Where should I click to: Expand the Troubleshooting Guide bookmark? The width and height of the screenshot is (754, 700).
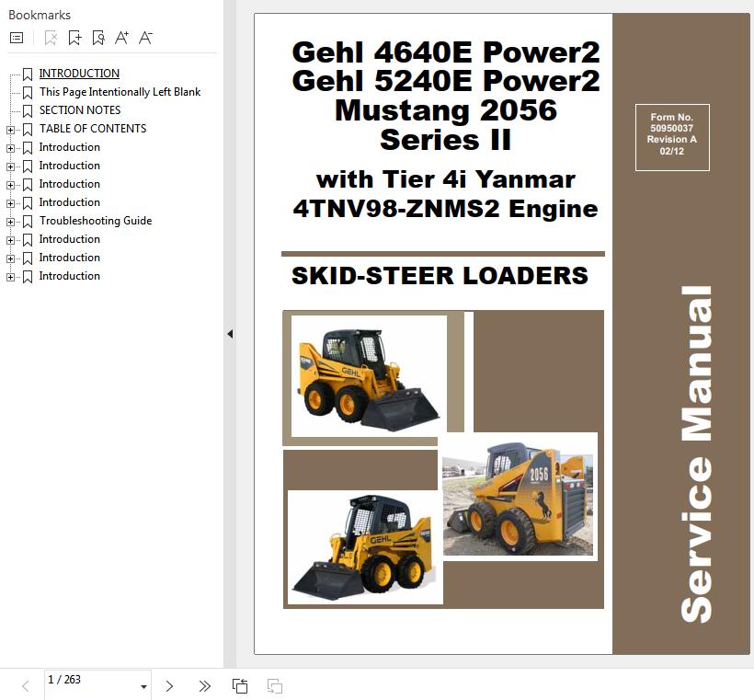coord(10,222)
